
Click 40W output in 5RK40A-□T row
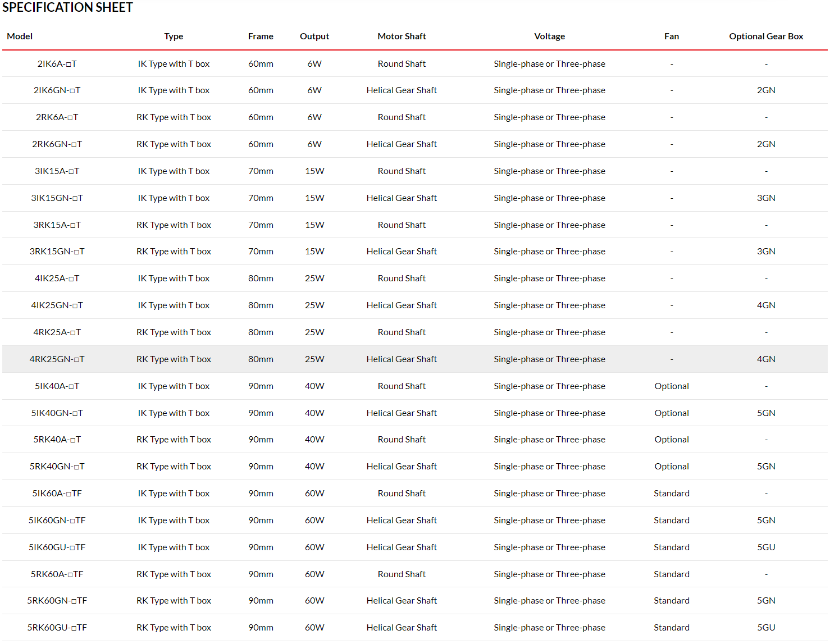click(314, 440)
